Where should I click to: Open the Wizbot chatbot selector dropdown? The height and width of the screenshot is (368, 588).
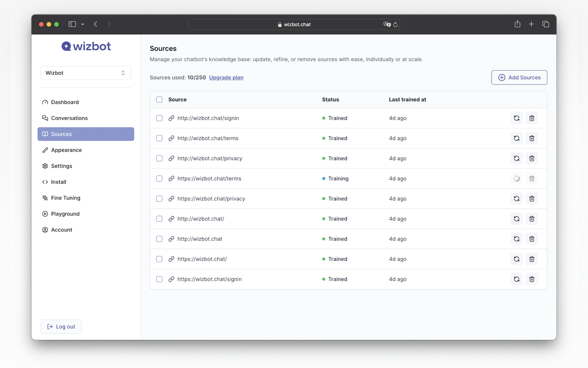coord(86,73)
